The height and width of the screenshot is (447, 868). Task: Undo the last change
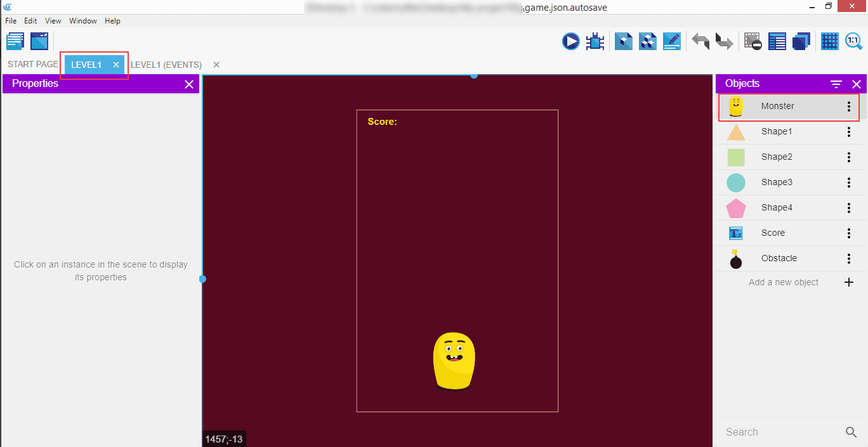(700, 42)
